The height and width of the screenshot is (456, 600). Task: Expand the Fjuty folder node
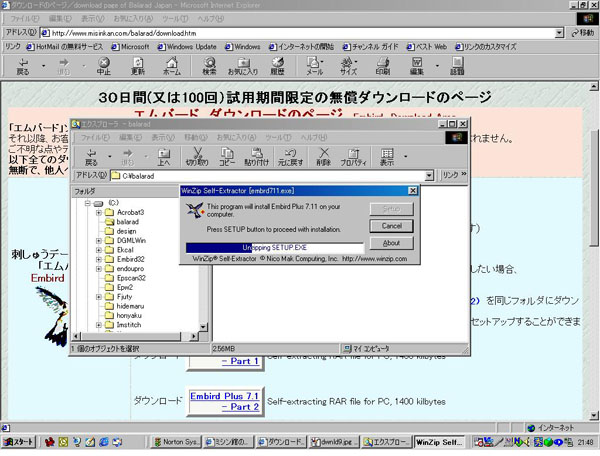click(99, 296)
